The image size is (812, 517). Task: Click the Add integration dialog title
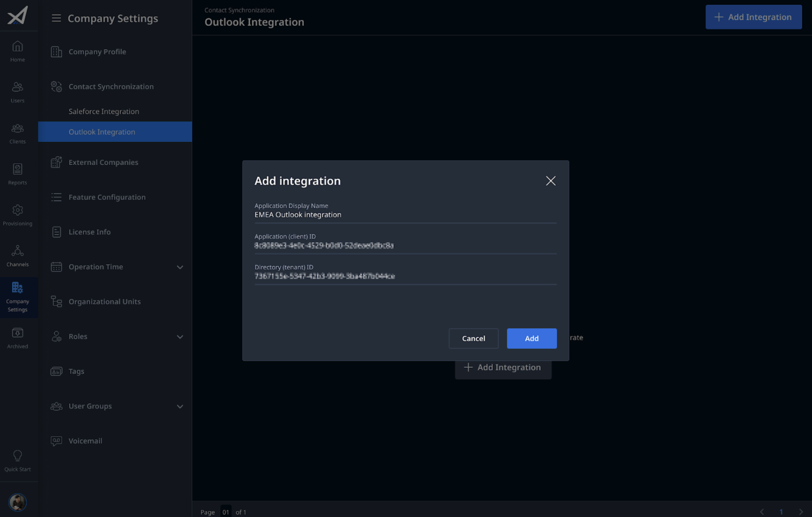click(x=297, y=181)
